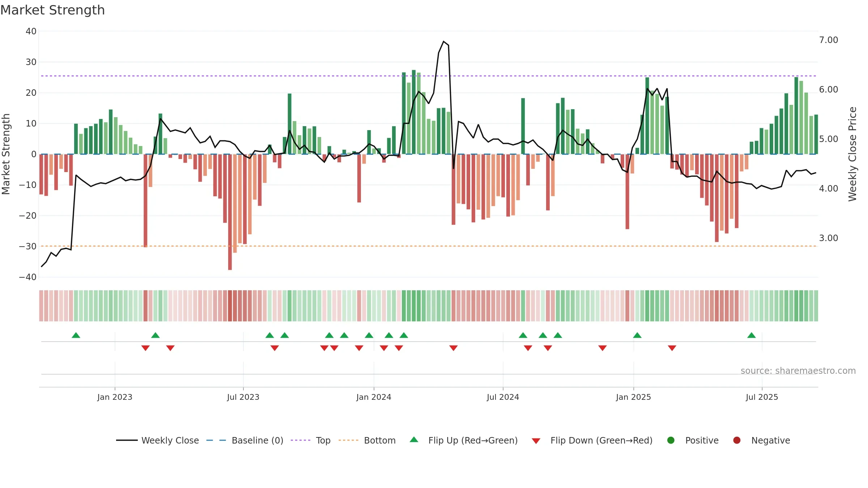868x488 pixels.
Task: Click the Jul 2023 x-axis label
Action: coord(243,397)
